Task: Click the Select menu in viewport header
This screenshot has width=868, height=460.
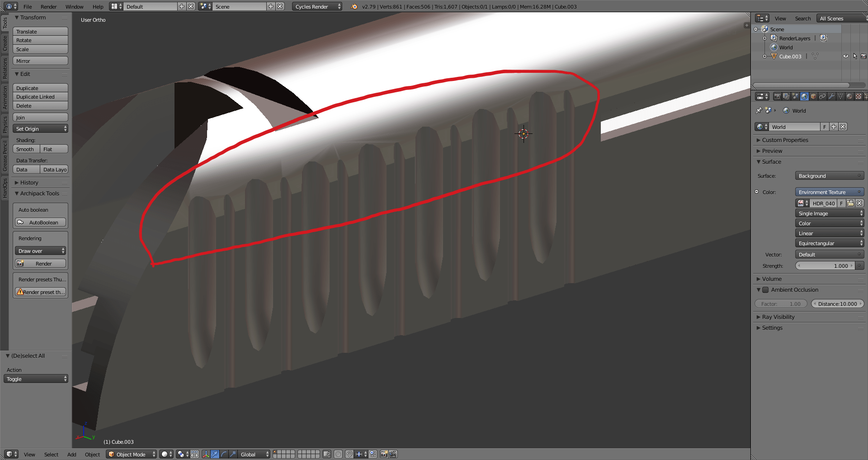Action: pyautogui.click(x=51, y=454)
